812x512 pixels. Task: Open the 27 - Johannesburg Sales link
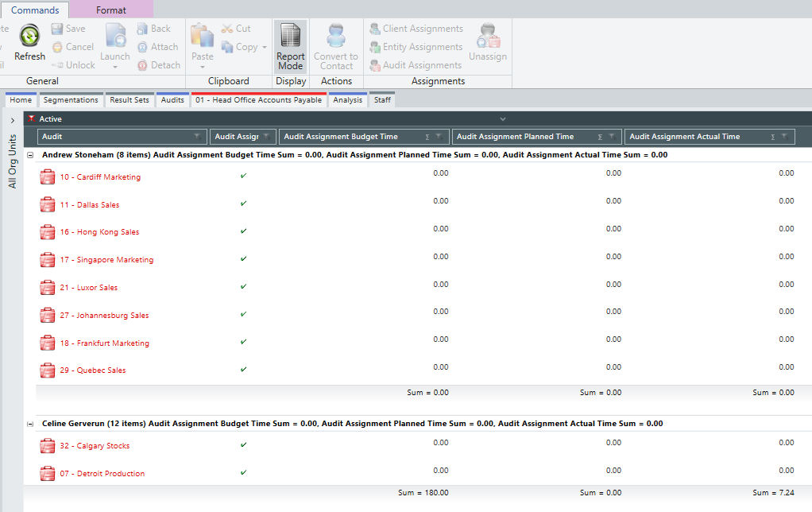tap(105, 315)
